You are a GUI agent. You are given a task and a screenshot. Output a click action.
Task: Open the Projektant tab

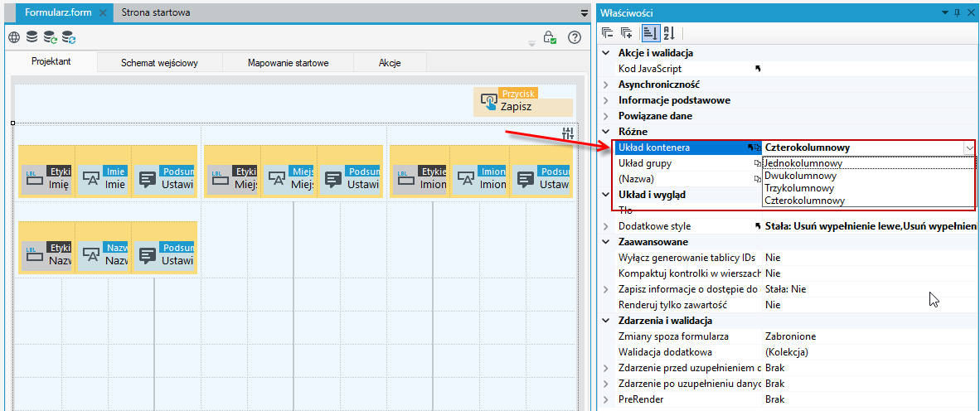[x=51, y=62]
